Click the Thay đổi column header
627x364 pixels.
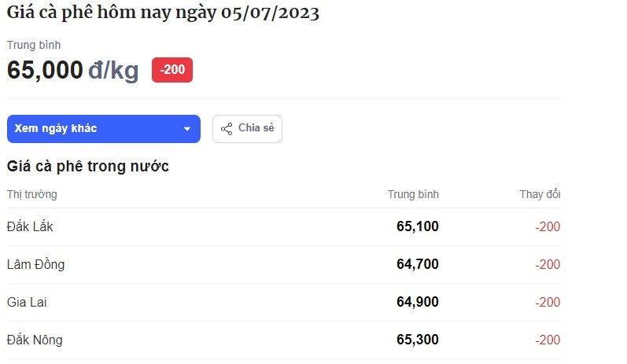(540, 194)
